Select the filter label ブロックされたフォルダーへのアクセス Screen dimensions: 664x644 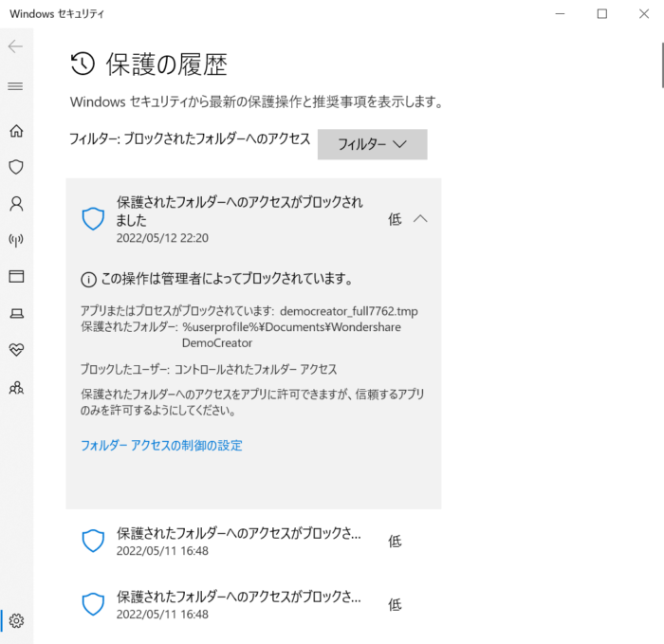click(x=217, y=138)
